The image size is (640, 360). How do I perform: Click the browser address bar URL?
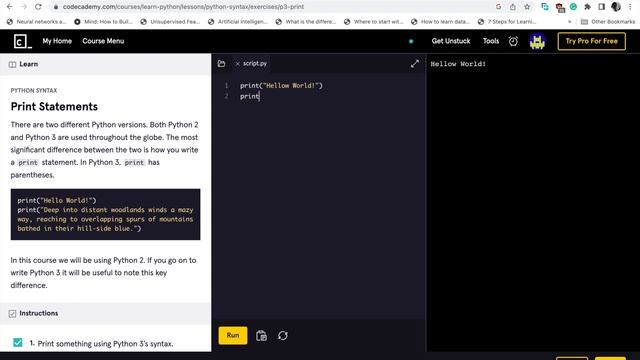[x=183, y=7]
